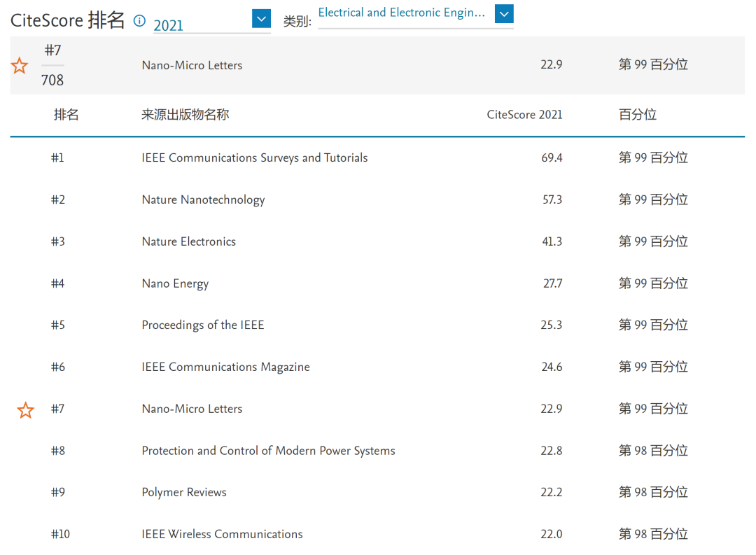The height and width of the screenshot is (555, 756).
Task: Open Nano Energy source
Action: point(175,283)
